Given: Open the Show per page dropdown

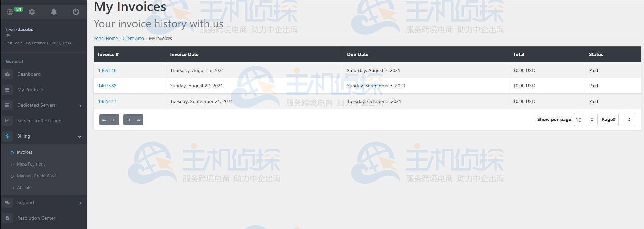Looking at the screenshot, I should (586, 120).
